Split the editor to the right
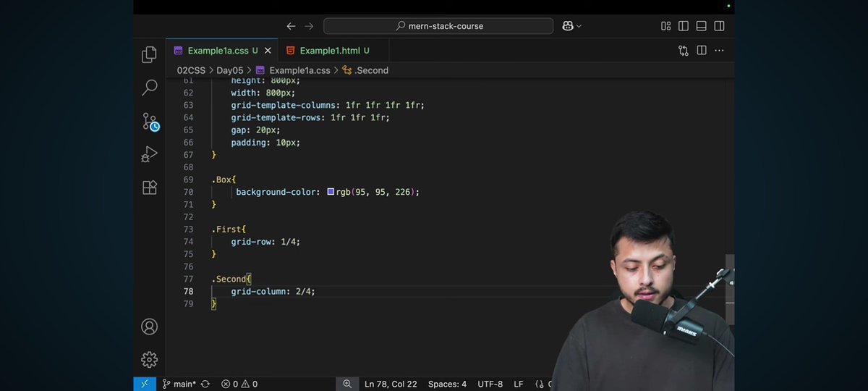Image resolution: width=868 pixels, height=391 pixels. point(702,51)
